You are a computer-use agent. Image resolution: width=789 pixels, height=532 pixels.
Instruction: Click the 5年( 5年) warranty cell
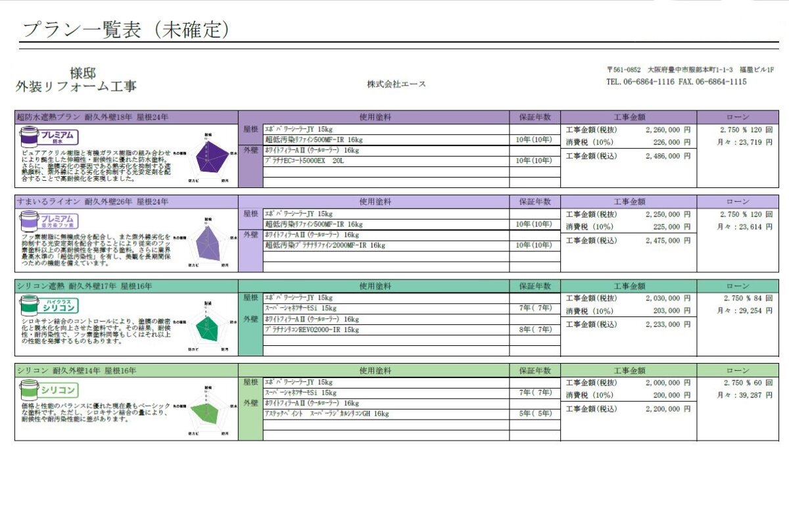pos(535,414)
